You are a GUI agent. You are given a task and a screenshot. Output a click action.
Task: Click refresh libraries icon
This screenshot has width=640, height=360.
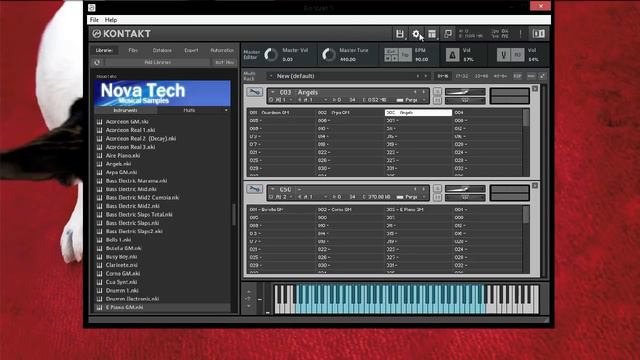(97, 62)
